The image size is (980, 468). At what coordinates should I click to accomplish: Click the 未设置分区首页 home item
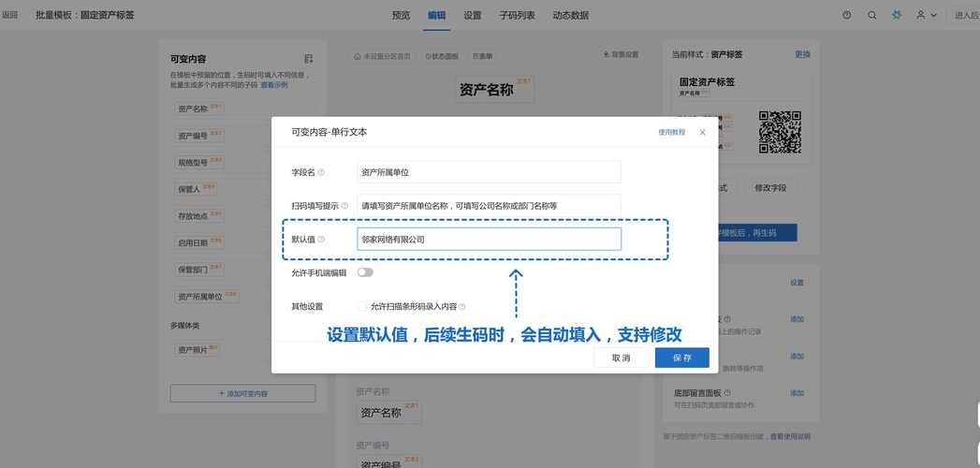click(x=383, y=56)
